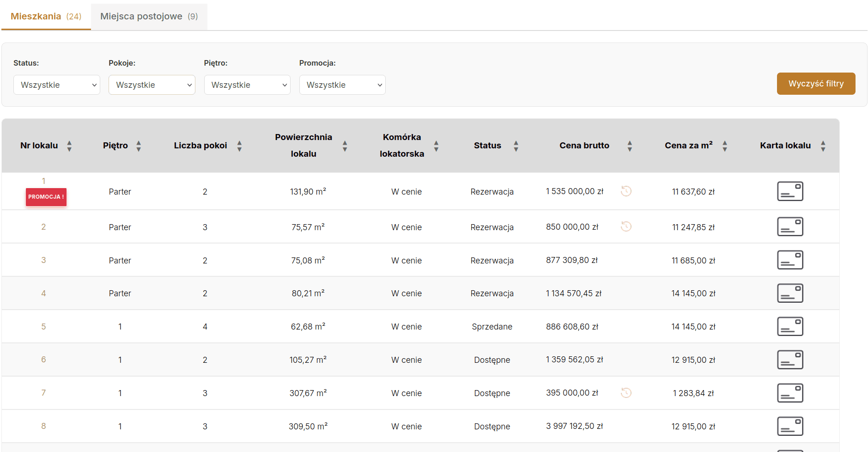Image resolution: width=868 pixels, height=452 pixels.
Task: Open the unit card icon for apartment 3
Action: 789,260
